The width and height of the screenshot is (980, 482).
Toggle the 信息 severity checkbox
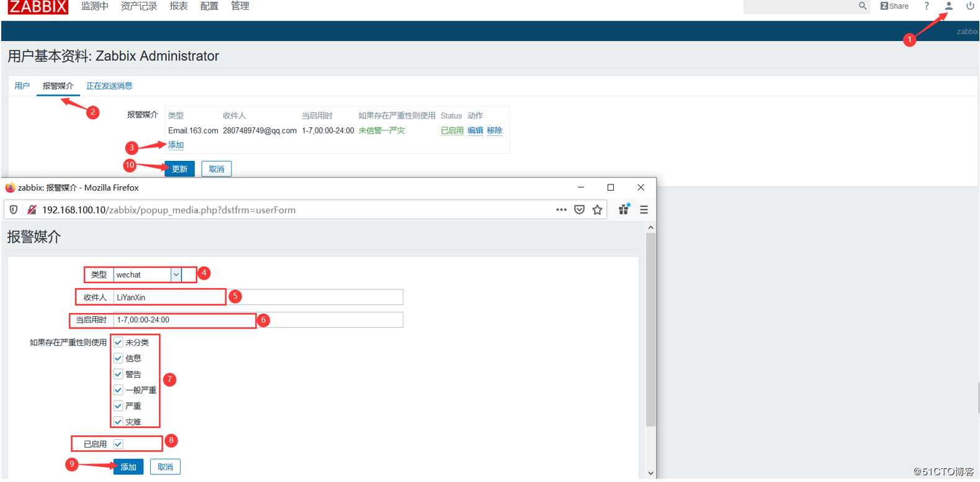pyautogui.click(x=118, y=358)
